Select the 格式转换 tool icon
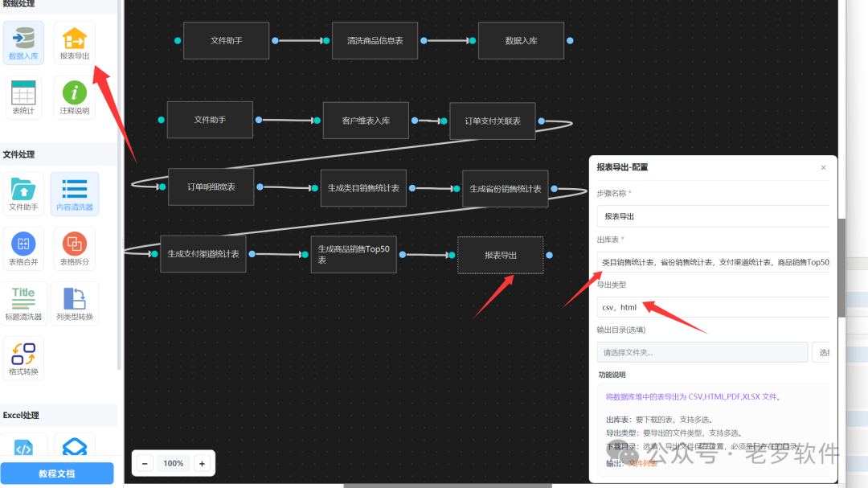This screenshot has width=868, height=488. (x=23, y=358)
